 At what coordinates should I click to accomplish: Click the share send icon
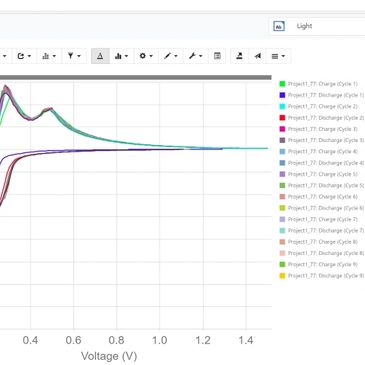(x=257, y=56)
